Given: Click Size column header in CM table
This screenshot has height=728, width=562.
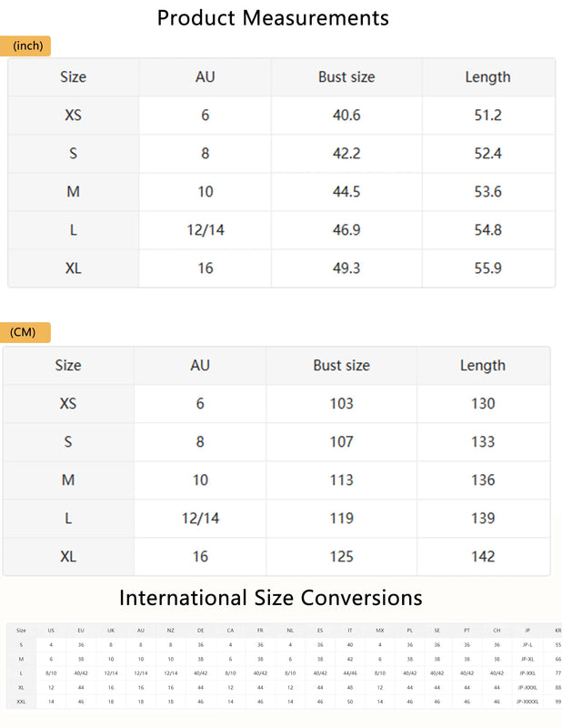Looking at the screenshot, I should tap(68, 366).
